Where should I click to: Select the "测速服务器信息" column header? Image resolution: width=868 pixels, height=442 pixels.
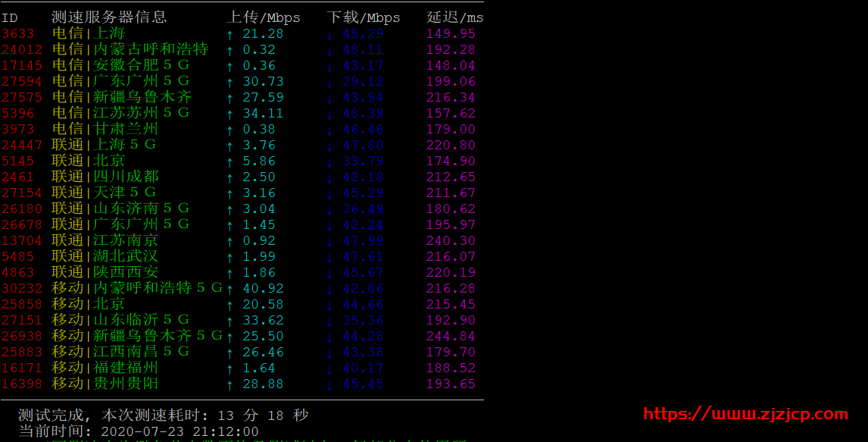[x=109, y=17]
